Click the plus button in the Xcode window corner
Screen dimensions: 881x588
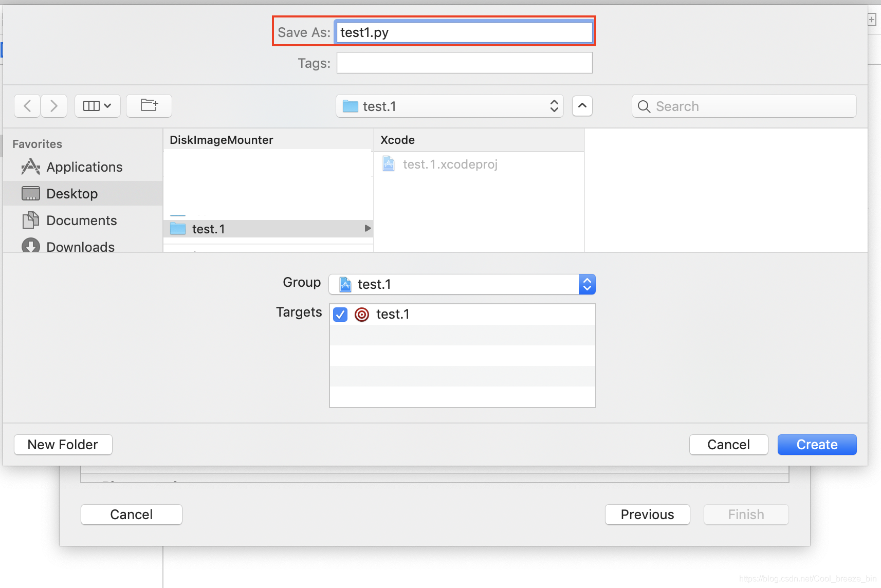(872, 20)
